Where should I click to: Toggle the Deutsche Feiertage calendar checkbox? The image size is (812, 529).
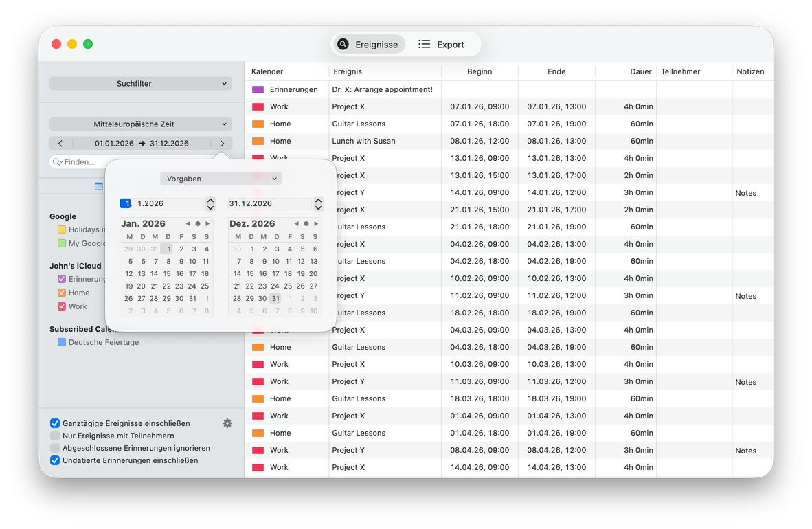pyautogui.click(x=62, y=342)
